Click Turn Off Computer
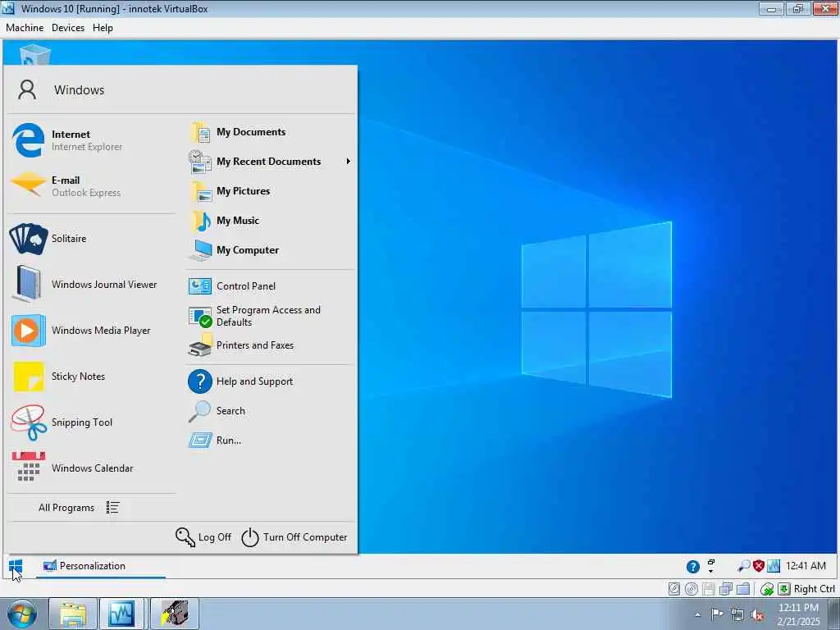 pyautogui.click(x=294, y=536)
